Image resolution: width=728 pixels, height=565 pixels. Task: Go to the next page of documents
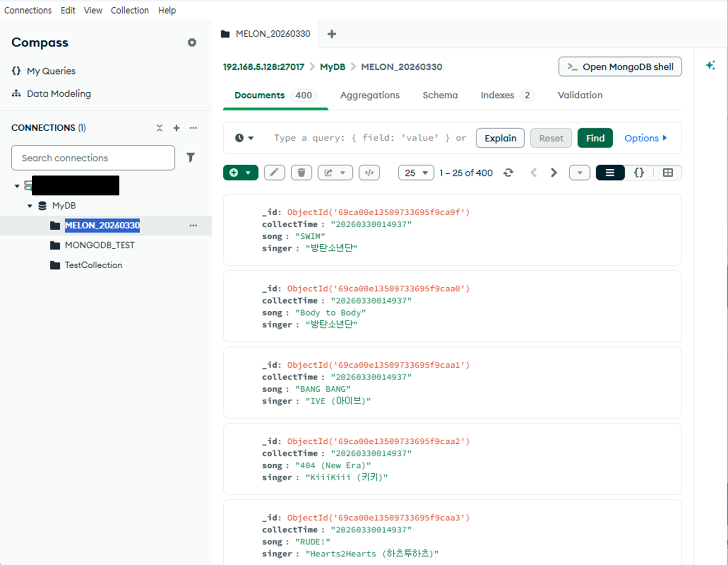click(554, 173)
